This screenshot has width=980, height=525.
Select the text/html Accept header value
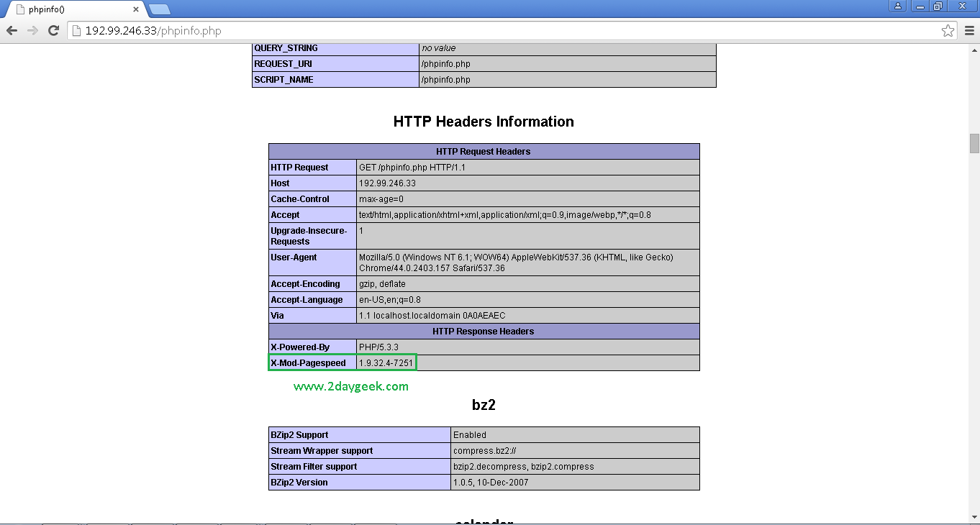click(x=505, y=215)
